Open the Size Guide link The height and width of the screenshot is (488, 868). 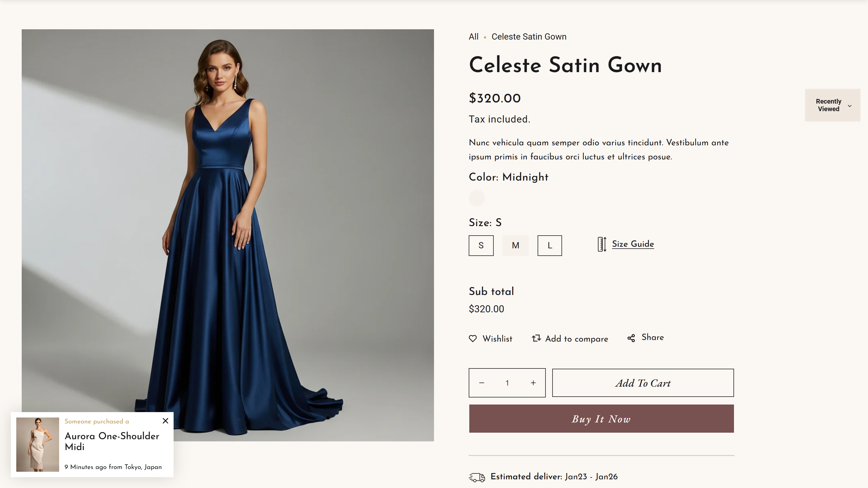coord(633,244)
